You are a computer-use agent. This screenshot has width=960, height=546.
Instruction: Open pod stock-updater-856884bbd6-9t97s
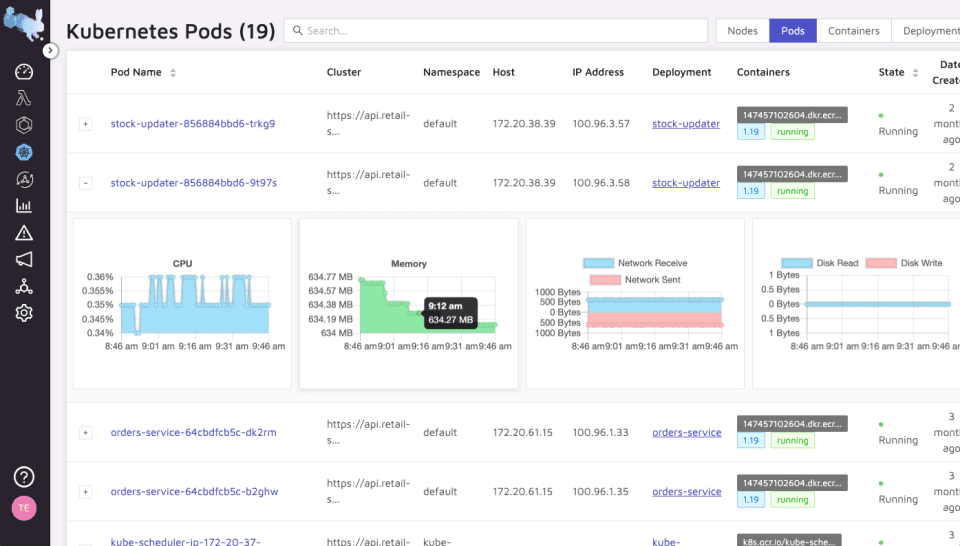pyautogui.click(x=193, y=183)
